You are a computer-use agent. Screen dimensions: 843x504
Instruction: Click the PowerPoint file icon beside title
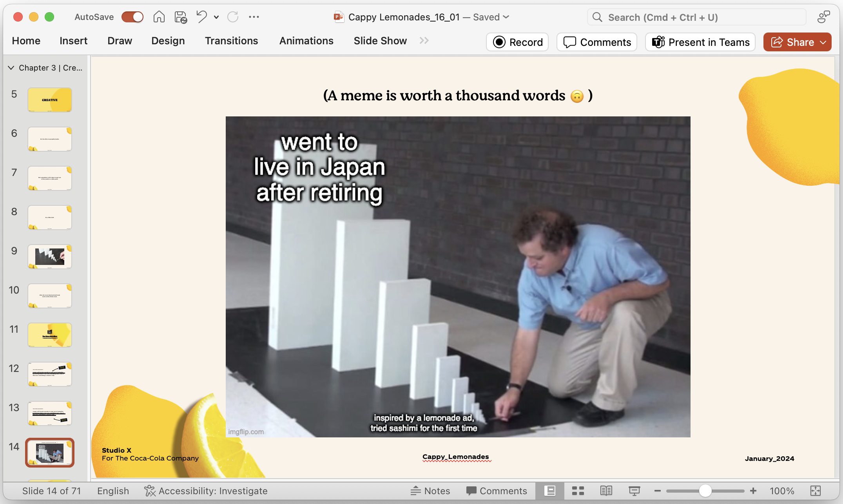click(x=339, y=17)
